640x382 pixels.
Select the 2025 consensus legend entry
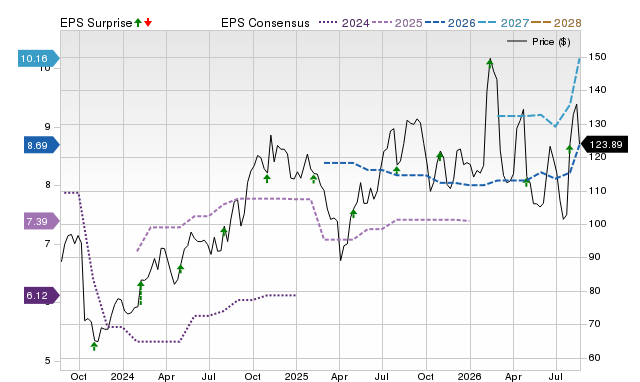397,23
